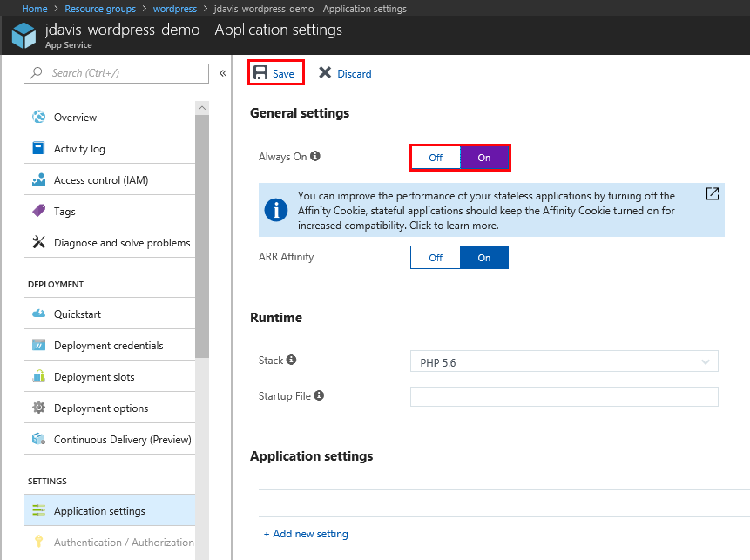Open Overview in the sidebar
The height and width of the screenshot is (560, 750).
109,117
